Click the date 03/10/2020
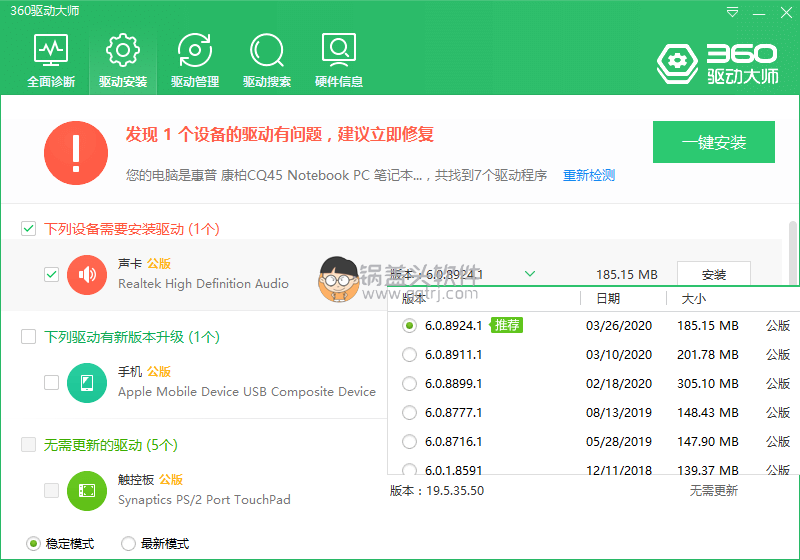 [619, 354]
